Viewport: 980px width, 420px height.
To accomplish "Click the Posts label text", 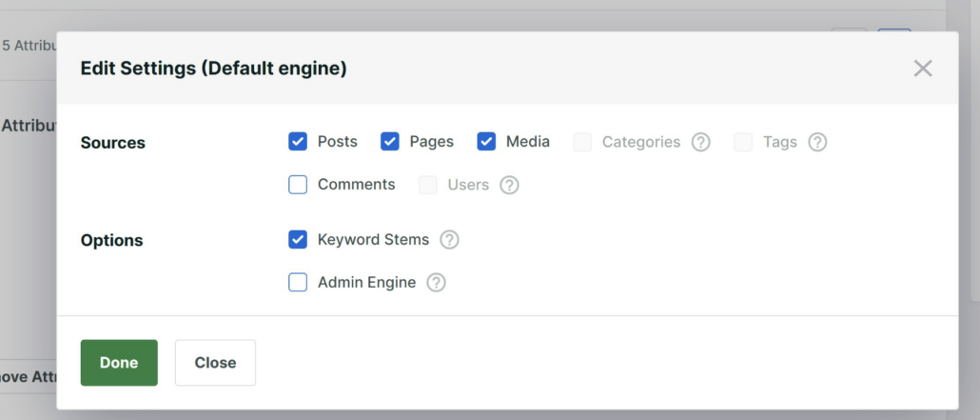I will coord(338,142).
